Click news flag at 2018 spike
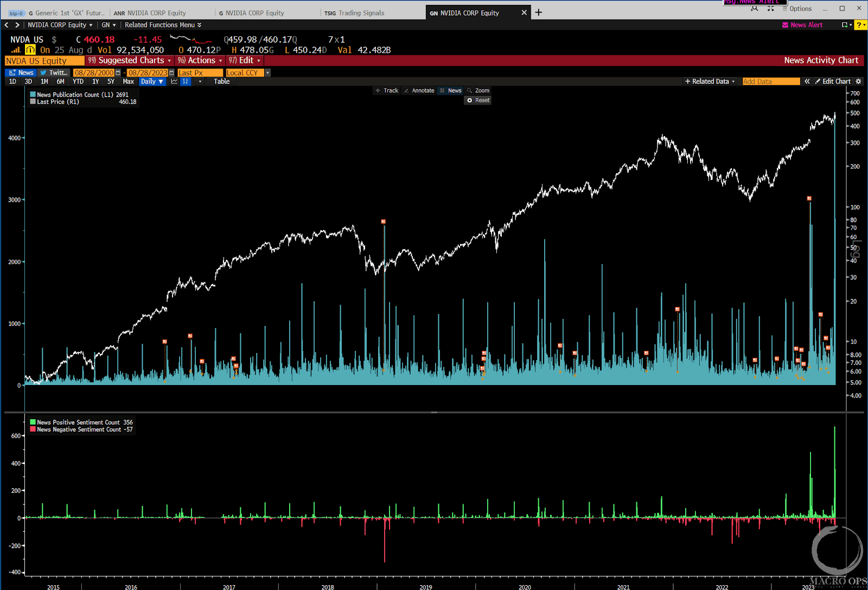 tap(384, 222)
